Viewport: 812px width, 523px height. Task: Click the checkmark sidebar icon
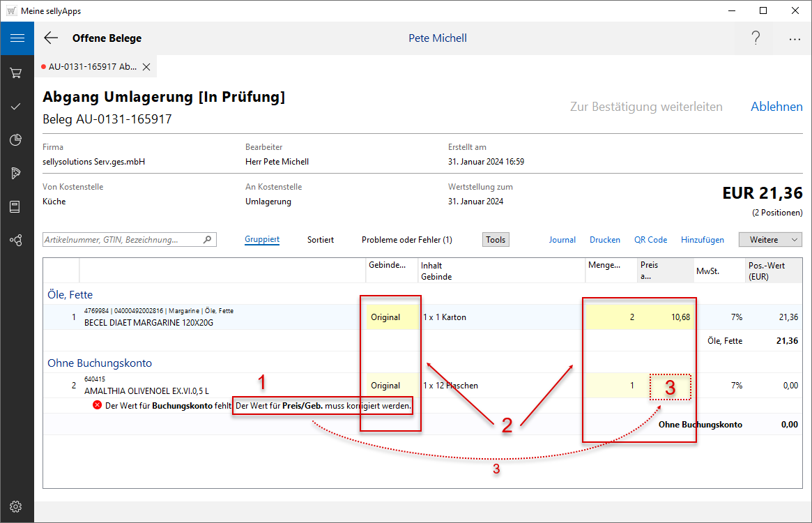click(16, 107)
